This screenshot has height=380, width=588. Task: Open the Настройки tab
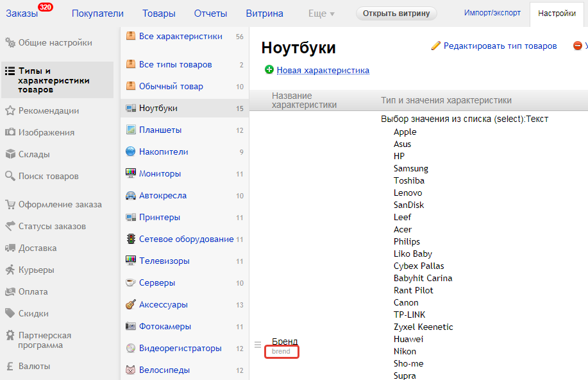557,13
